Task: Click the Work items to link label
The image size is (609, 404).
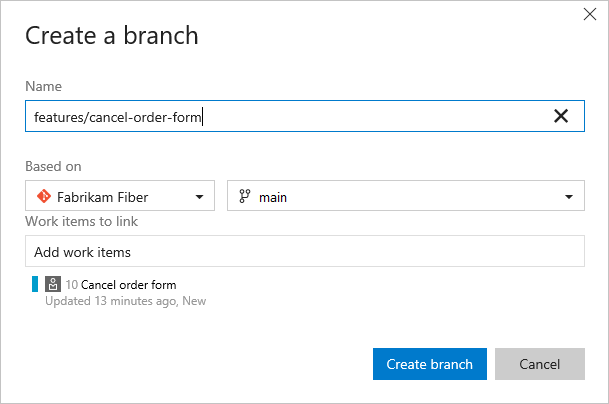Action: coord(81,221)
